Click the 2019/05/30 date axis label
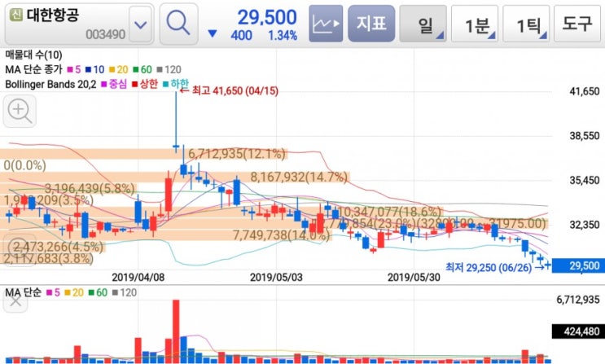This screenshot has width=605, height=364. [414, 277]
